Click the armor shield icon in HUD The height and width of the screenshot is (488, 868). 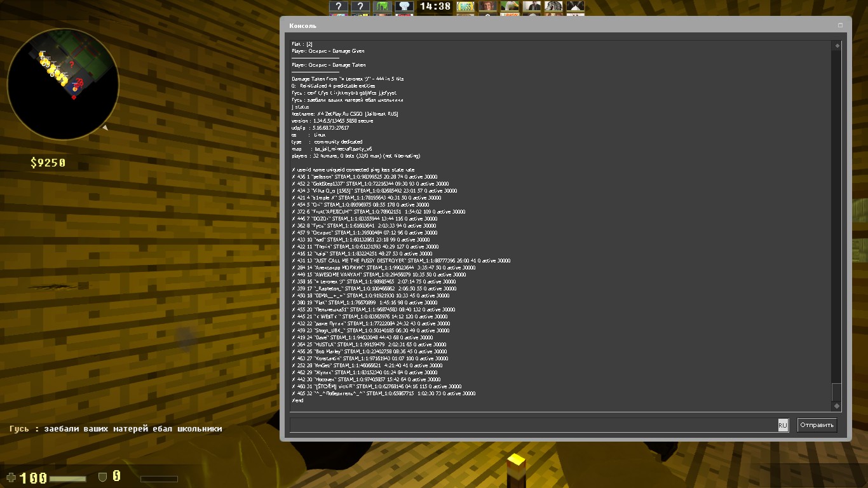[102, 476]
